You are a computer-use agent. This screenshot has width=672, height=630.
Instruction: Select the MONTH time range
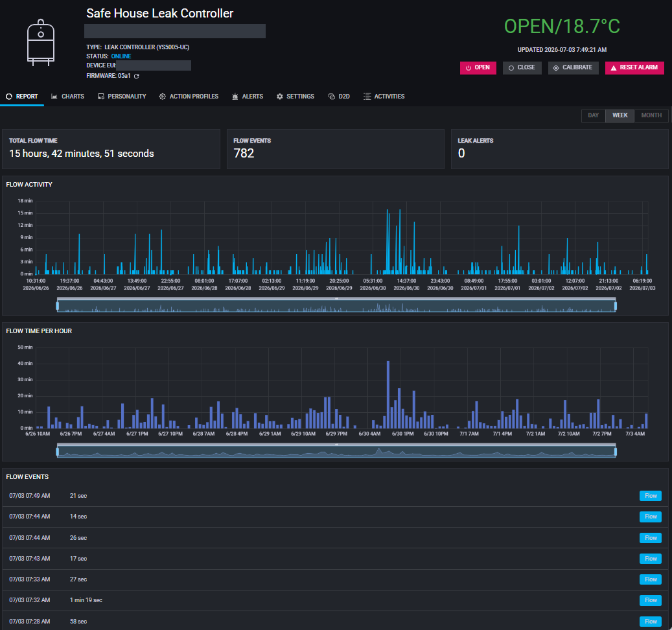coord(651,116)
